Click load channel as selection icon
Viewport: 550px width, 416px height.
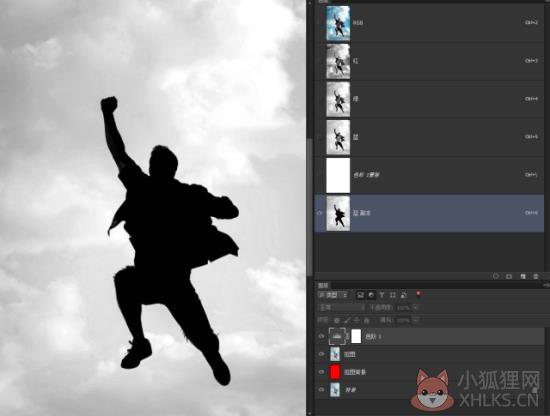click(496, 276)
